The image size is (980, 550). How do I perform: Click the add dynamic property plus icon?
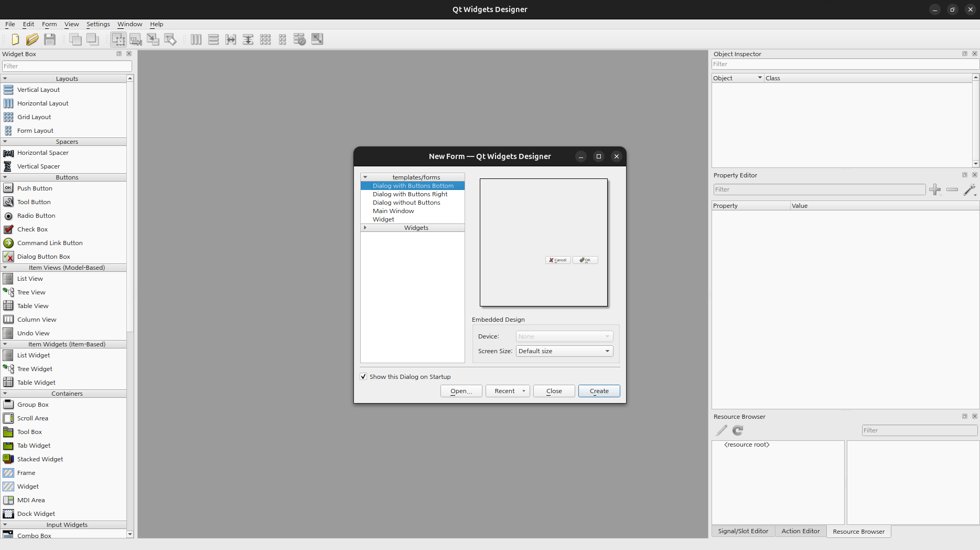coord(935,189)
